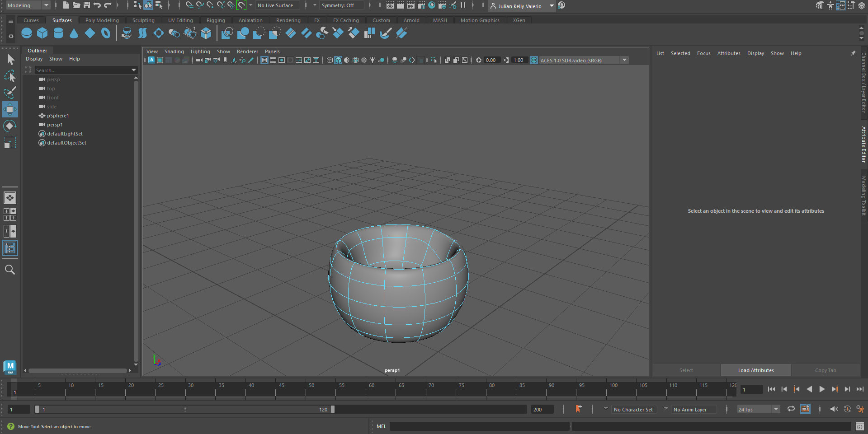Create a NURBS cube from the shelf
This screenshot has height=434, width=868.
(42, 33)
